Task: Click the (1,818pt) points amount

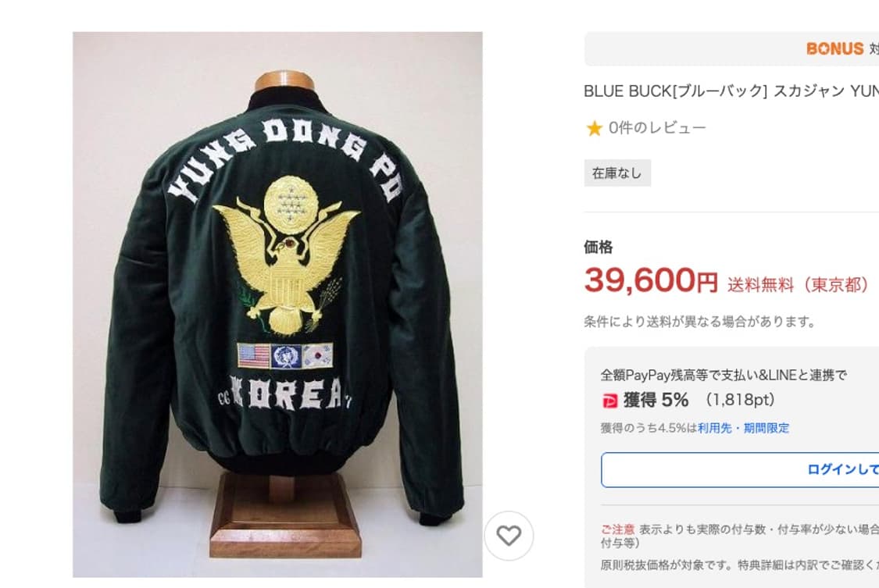Action: (740, 401)
